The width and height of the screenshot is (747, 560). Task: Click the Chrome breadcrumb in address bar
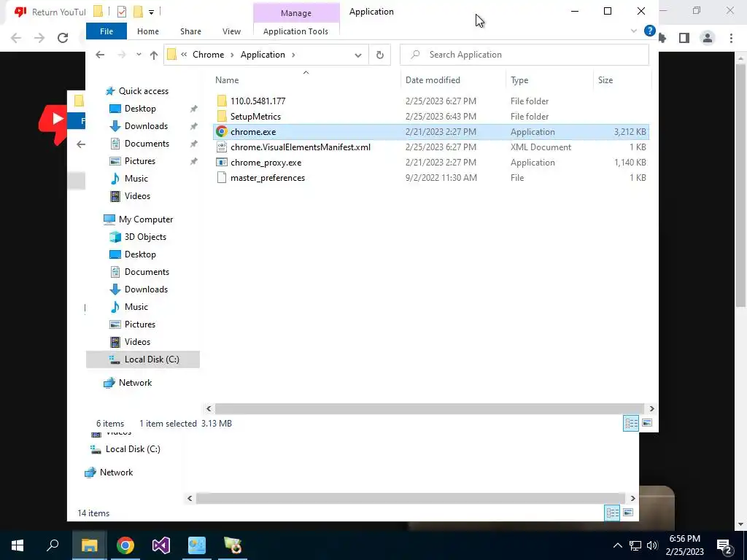click(x=208, y=55)
